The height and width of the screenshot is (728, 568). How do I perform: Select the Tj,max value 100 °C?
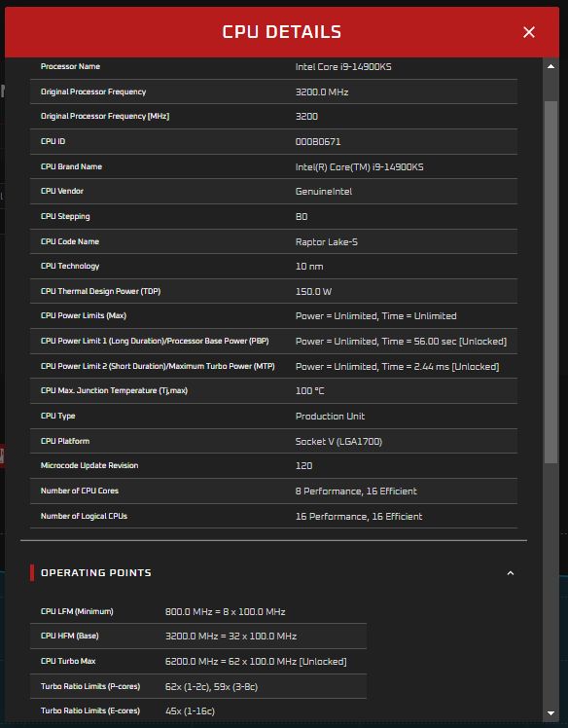[309, 391]
